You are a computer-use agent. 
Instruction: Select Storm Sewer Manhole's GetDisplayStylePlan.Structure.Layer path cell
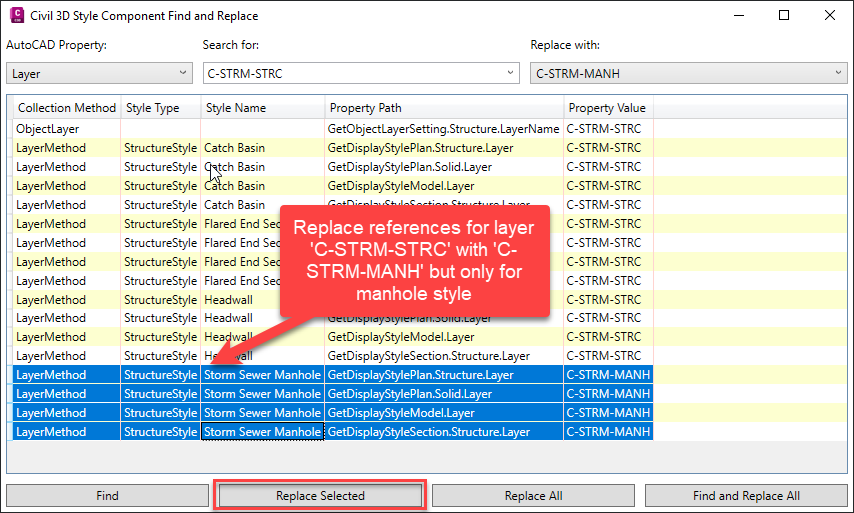point(444,375)
